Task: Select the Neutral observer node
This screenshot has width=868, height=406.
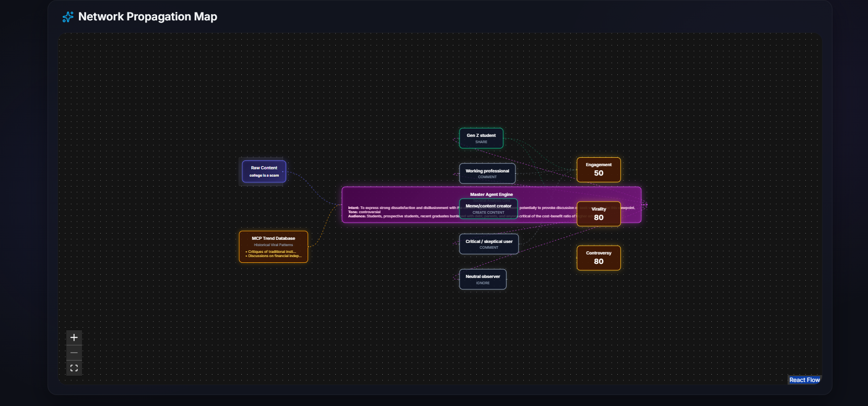Action: tap(483, 279)
